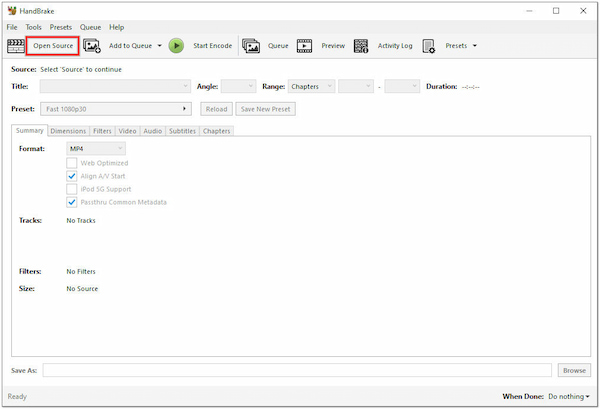Click the Duration value text

(x=470, y=87)
